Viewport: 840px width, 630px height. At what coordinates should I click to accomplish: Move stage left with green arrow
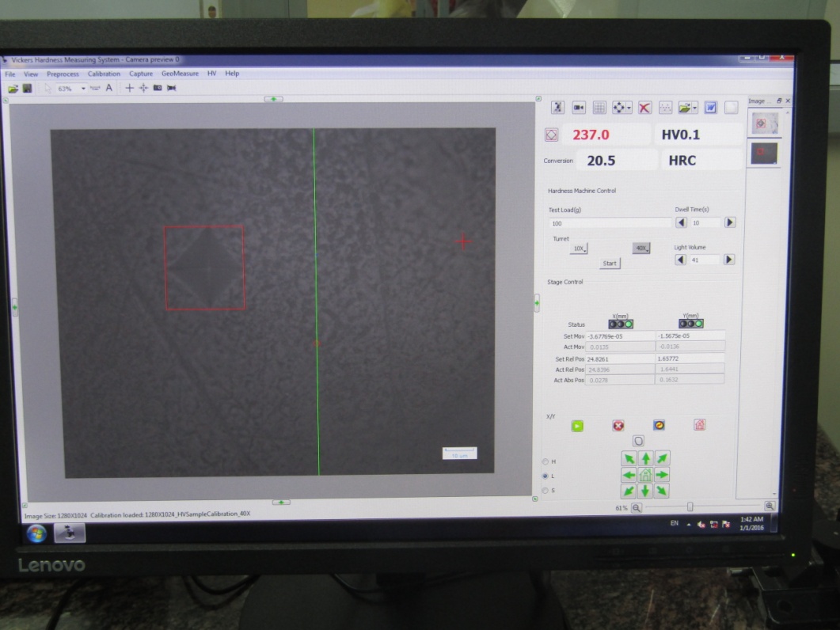(x=629, y=475)
